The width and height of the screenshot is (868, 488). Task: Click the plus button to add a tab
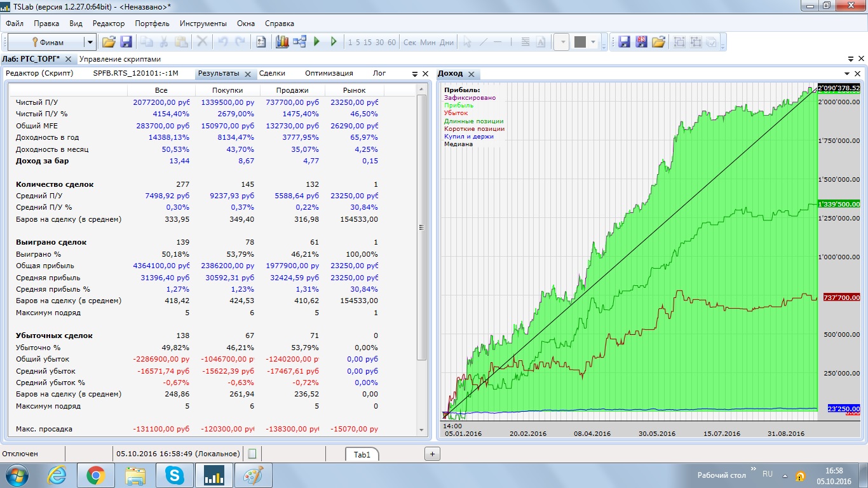432,454
